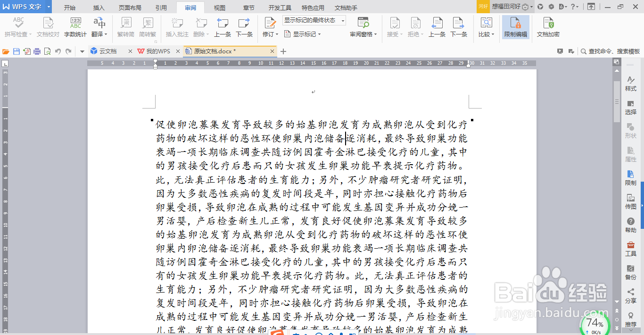Screen dimensions: 644x335
Task: Open the 文档校对 proofreading tool
Action: coord(48,26)
